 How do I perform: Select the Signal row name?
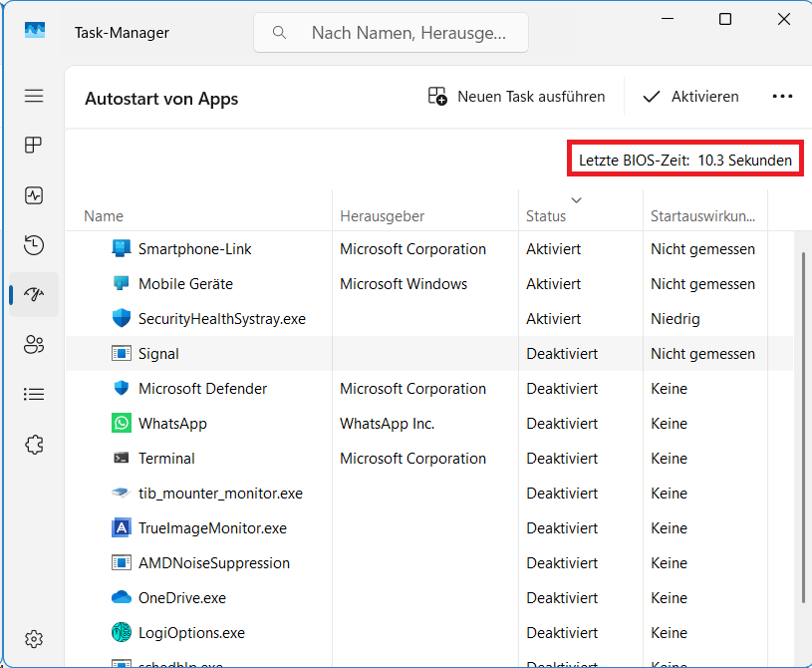click(x=158, y=353)
